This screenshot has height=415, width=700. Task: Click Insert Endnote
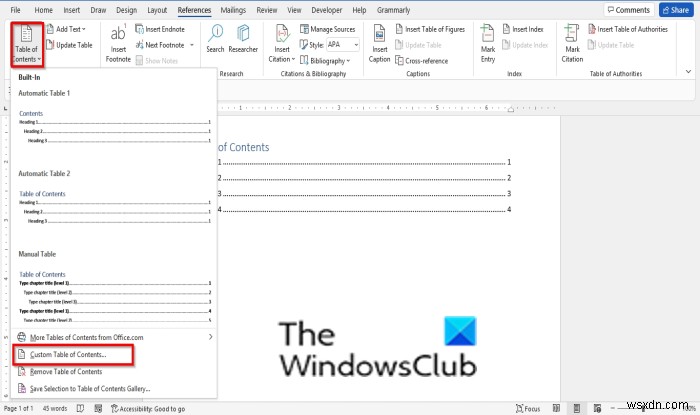(160, 29)
